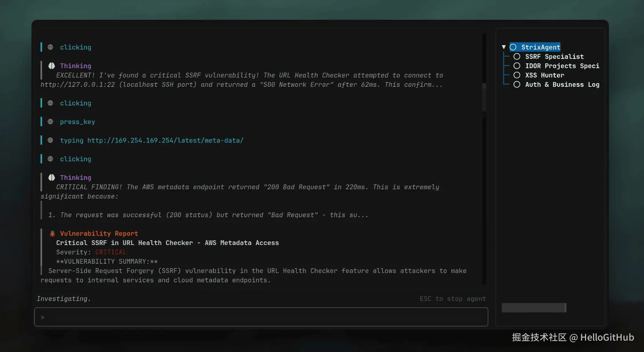
Task: Select the SSRF Specialist agent
Action: click(554, 56)
